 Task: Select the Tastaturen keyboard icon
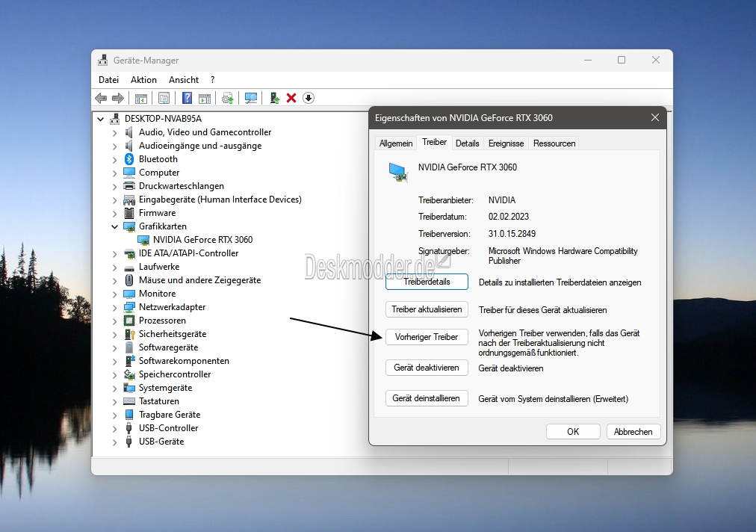click(x=129, y=401)
